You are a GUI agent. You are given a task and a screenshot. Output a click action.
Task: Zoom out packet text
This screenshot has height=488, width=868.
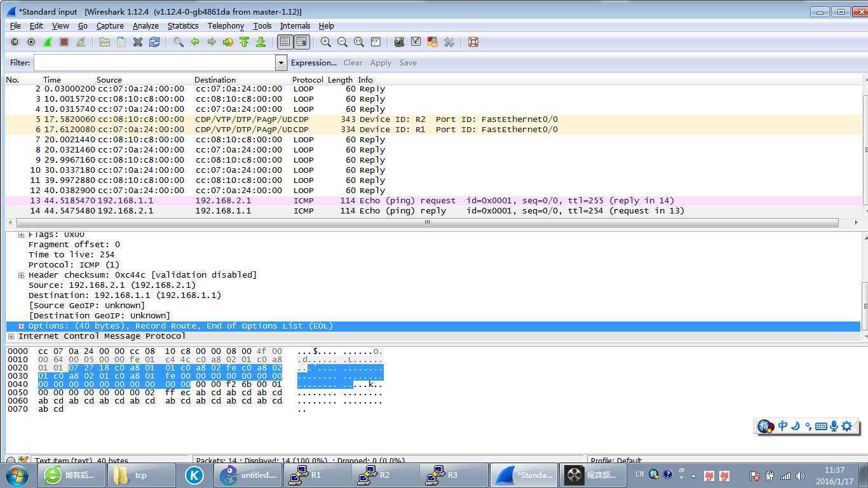click(x=342, y=42)
